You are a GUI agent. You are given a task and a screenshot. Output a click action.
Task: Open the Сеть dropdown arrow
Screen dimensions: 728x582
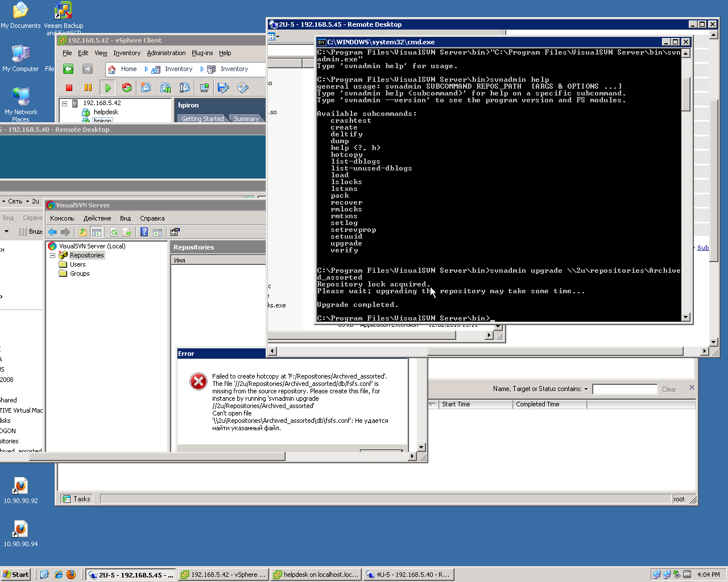(27, 202)
